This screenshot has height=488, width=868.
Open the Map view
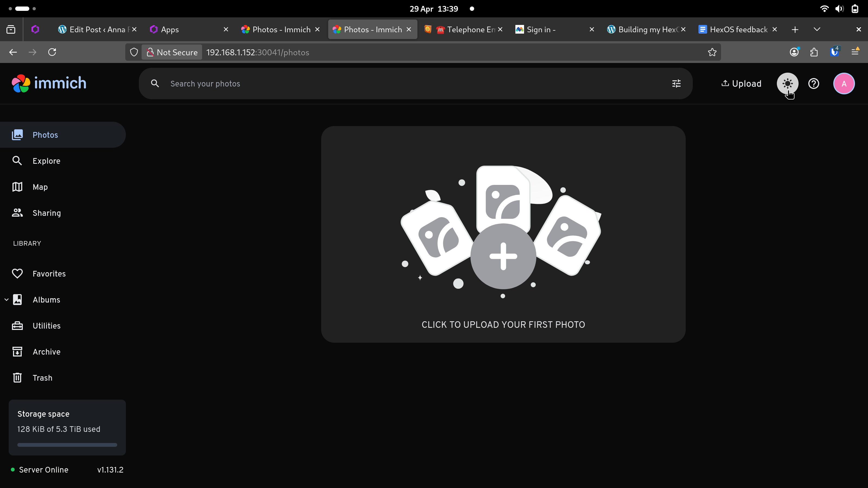click(63, 187)
